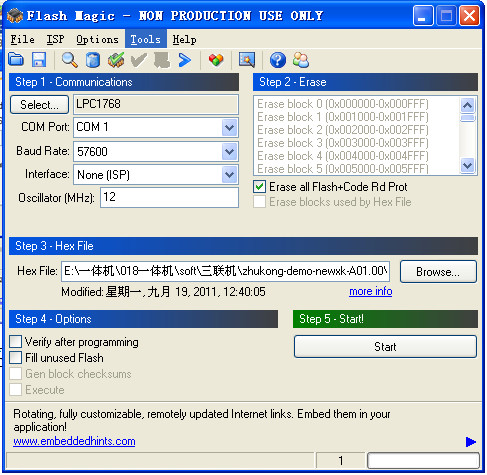
Task: Click the two people users icon
Action: point(301,60)
